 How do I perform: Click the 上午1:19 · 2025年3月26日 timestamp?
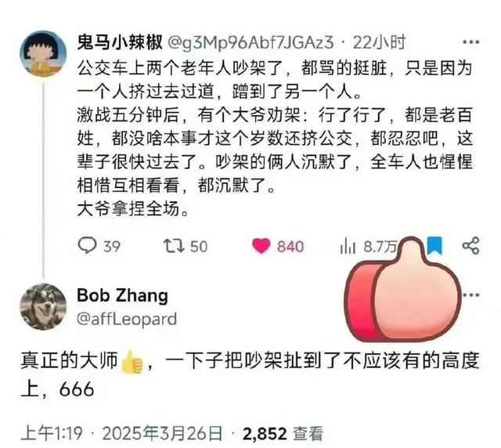pyautogui.click(x=121, y=433)
